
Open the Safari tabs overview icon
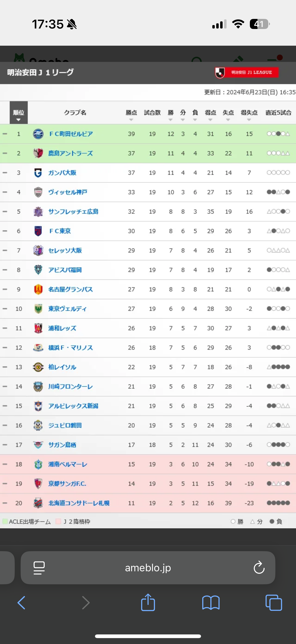tap(274, 603)
